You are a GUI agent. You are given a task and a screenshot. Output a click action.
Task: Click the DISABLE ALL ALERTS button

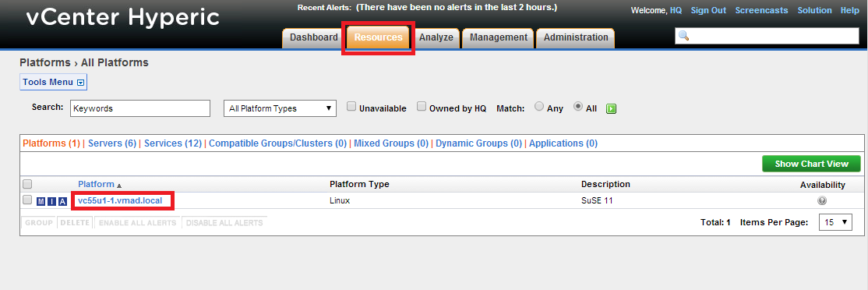coord(224,223)
